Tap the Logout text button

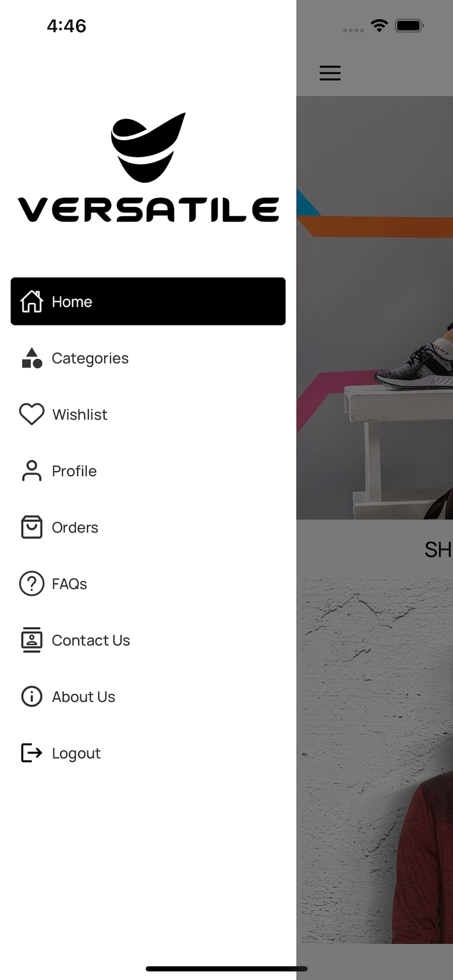coord(76,753)
